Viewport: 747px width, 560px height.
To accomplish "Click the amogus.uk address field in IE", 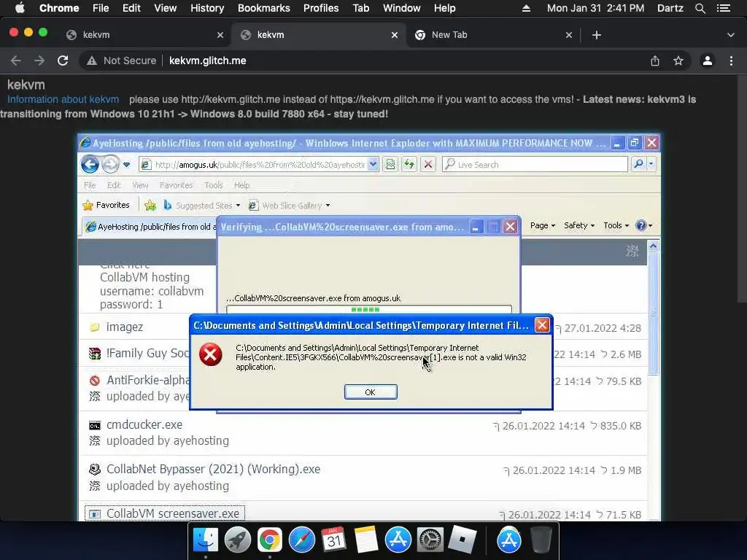I will pos(260,165).
